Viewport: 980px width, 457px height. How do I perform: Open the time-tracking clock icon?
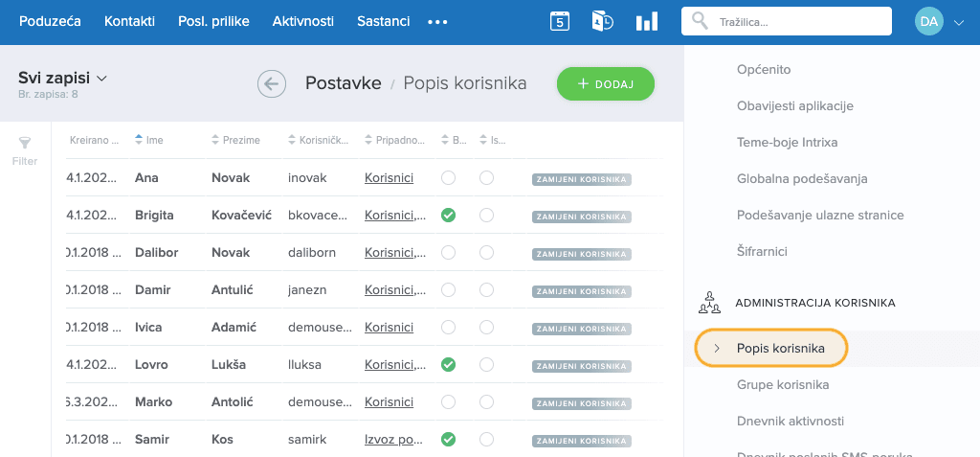point(603,21)
